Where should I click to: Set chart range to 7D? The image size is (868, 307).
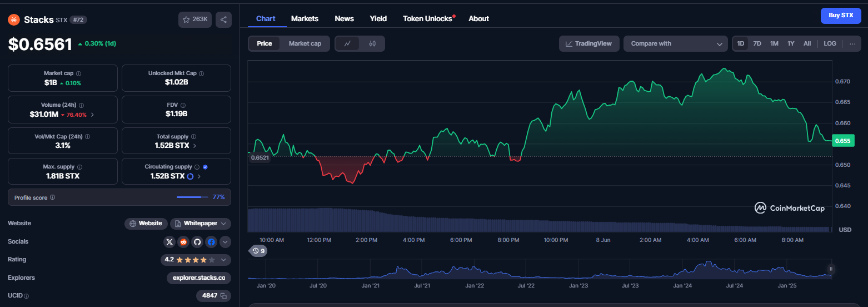tap(757, 43)
